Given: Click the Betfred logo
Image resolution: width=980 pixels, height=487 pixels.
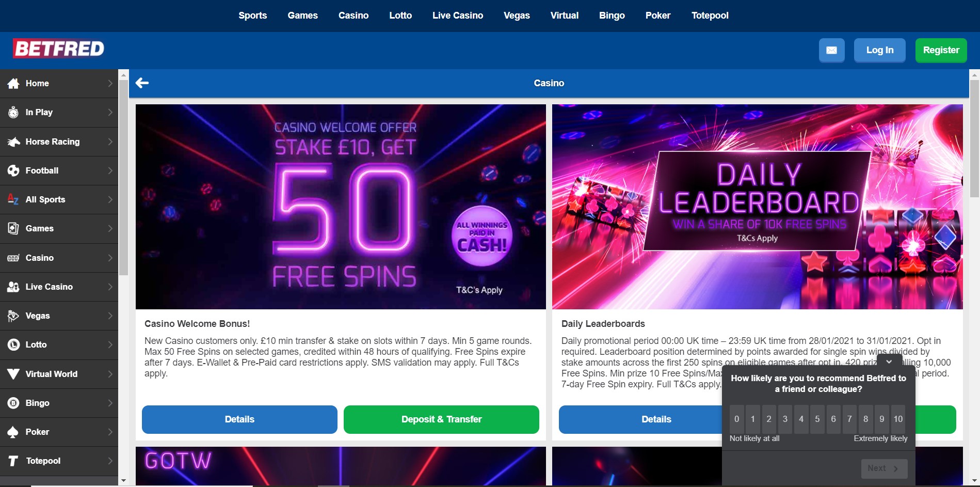Looking at the screenshot, I should [59, 49].
